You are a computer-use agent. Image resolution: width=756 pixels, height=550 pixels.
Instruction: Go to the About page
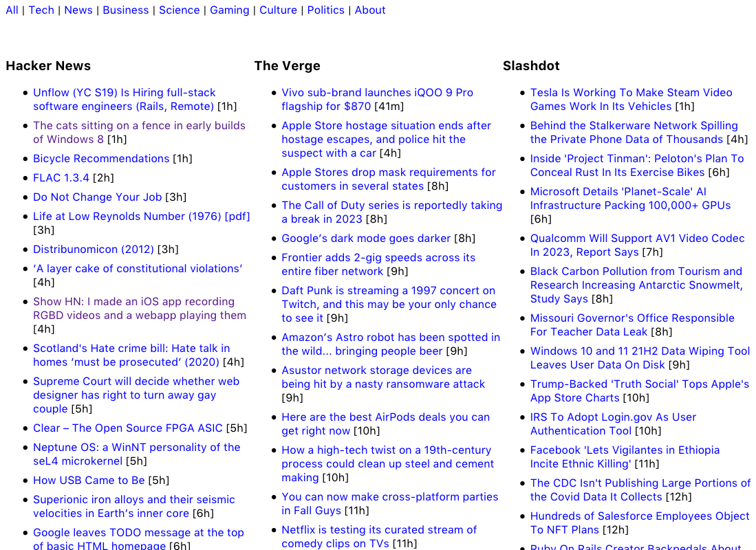[x=369, y=10]
